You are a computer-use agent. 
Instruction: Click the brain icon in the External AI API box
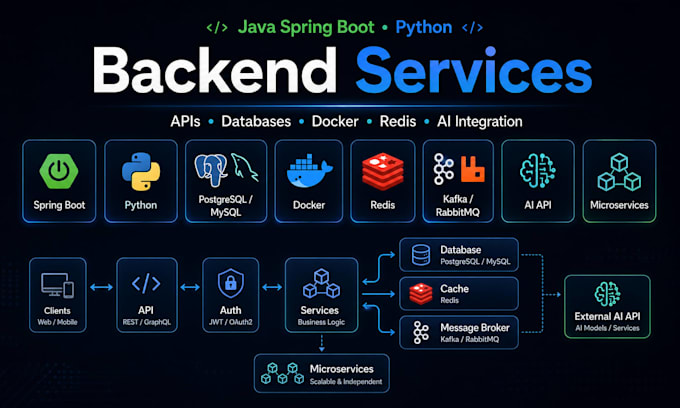[x=607, y=294]
